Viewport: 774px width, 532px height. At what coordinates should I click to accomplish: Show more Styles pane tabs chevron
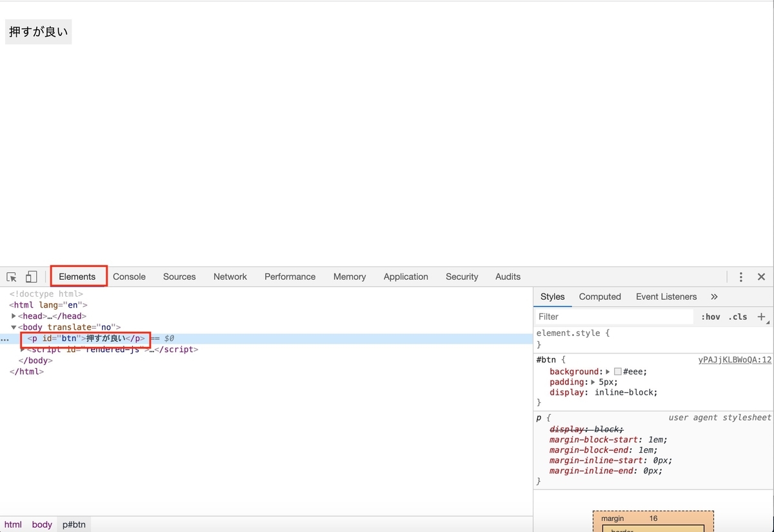tap(714, 297)
